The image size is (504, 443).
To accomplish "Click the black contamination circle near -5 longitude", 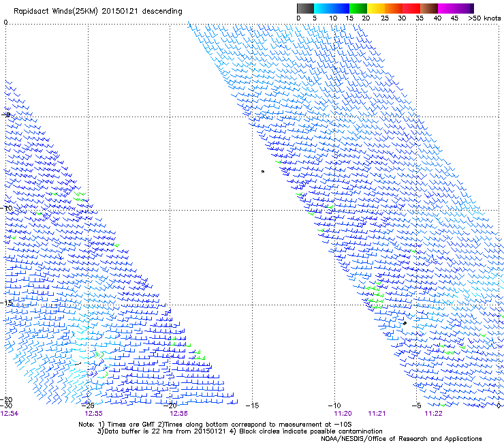I will pyautogui.click(x=405, y=323).
